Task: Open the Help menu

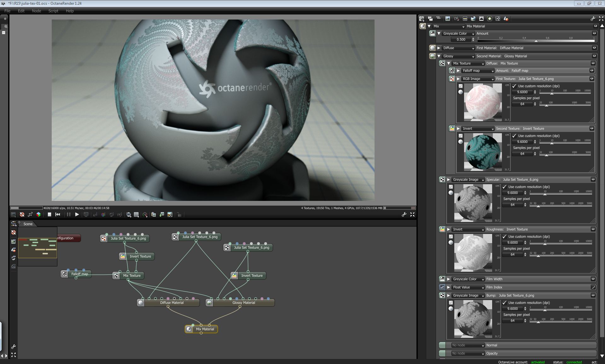Action: point(70,11)
